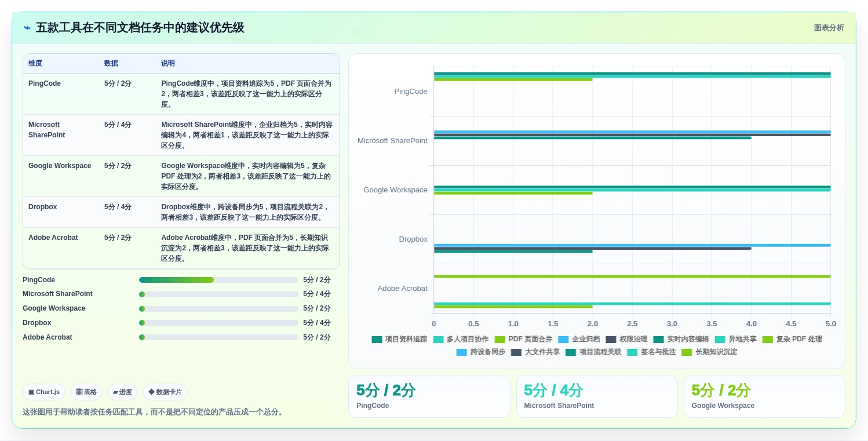
Task: Select the 进度 tag pill
Action: (122, 392)
